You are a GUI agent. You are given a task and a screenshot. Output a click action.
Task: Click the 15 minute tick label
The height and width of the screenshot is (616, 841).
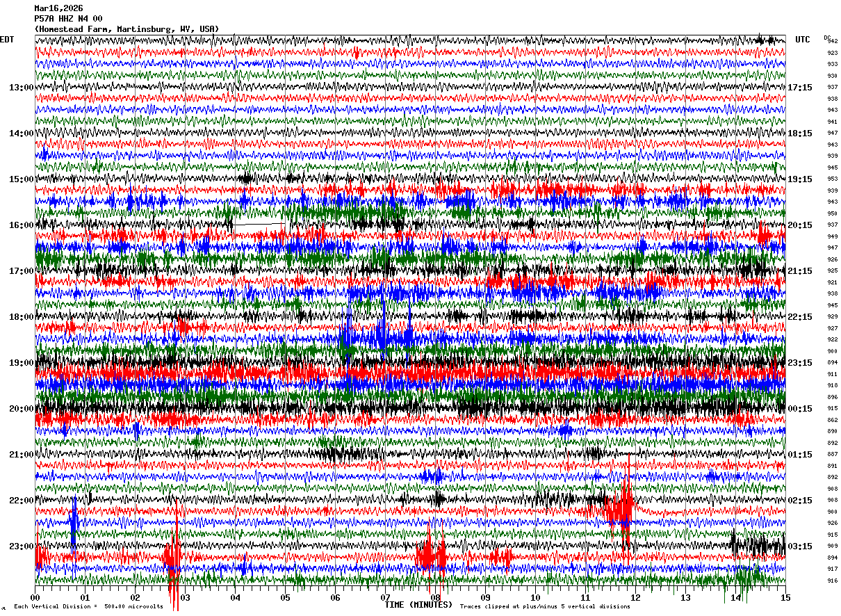785,598
